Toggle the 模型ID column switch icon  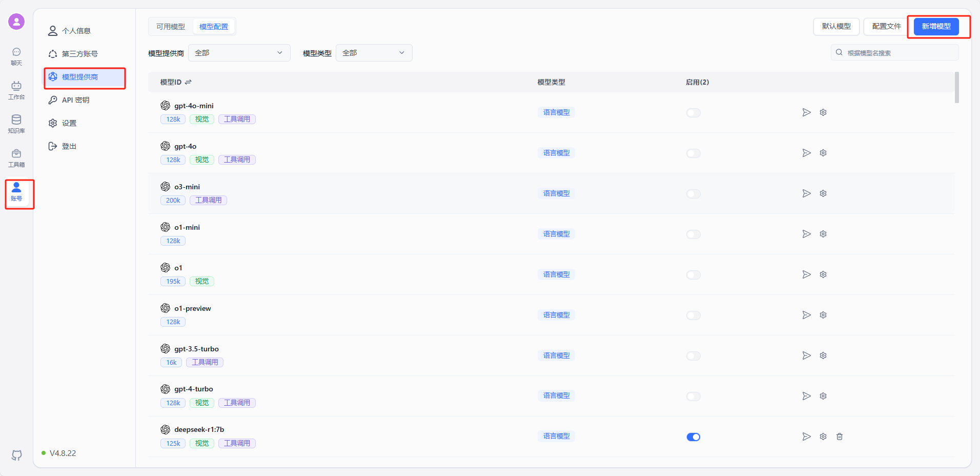188,82
